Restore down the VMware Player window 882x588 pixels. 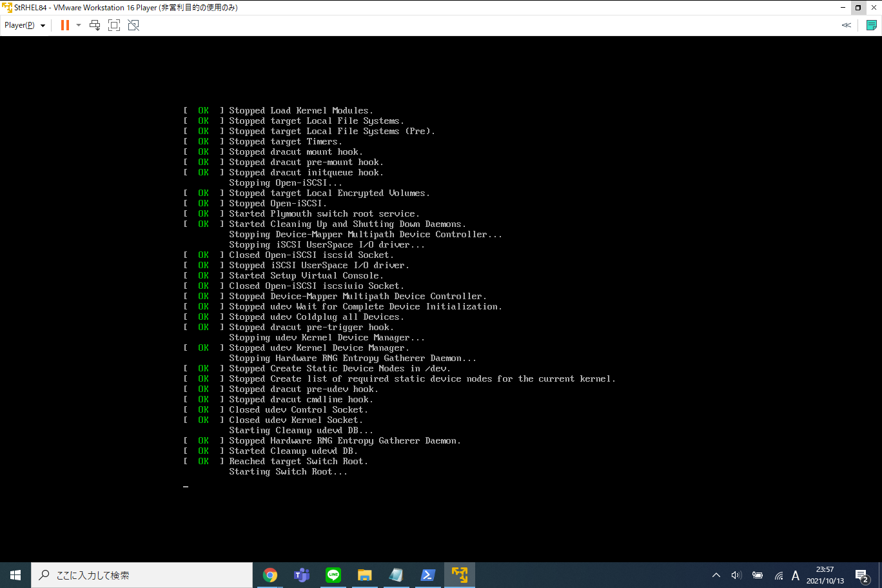pos(858,8)
